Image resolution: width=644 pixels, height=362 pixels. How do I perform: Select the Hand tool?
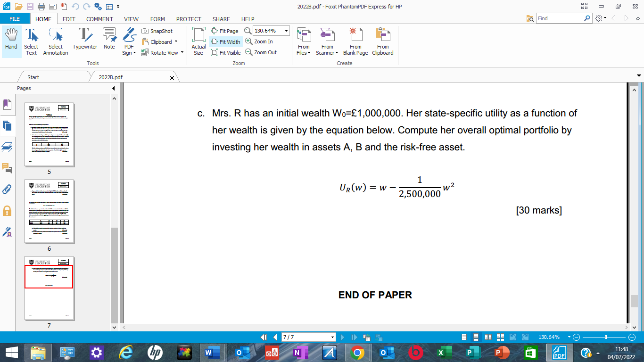(x=11, y=41)
